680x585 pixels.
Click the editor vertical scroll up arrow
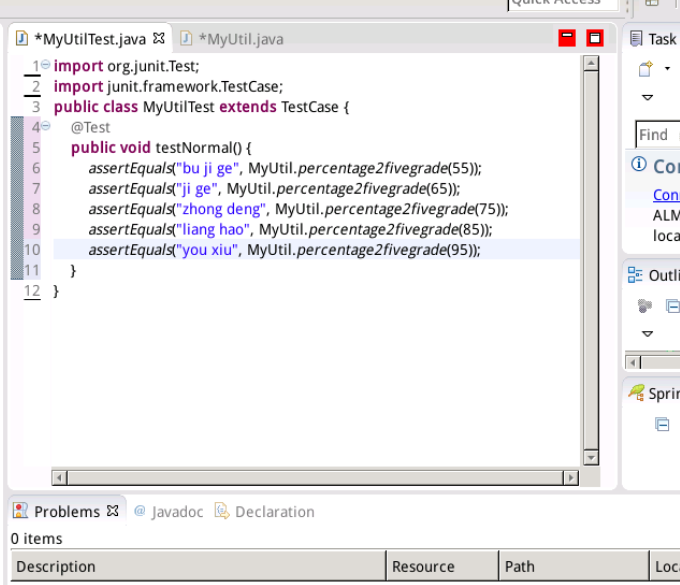tap(591, 63)
